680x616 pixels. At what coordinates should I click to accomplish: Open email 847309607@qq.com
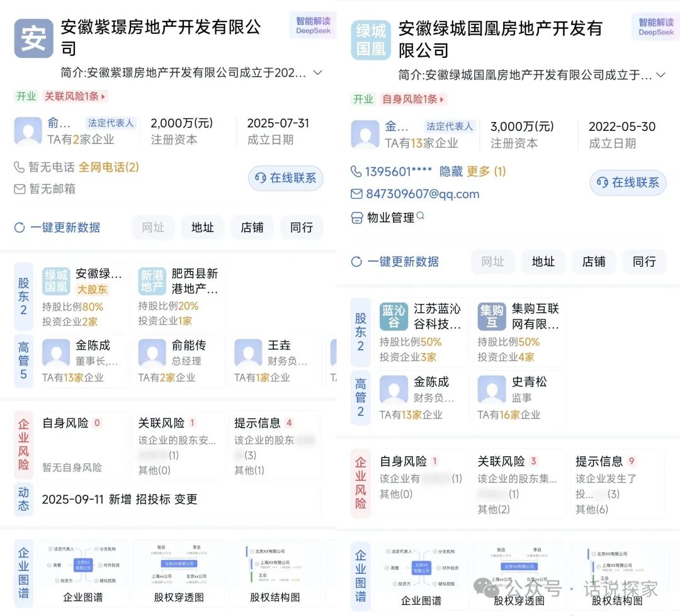click(x=422, y=194)
